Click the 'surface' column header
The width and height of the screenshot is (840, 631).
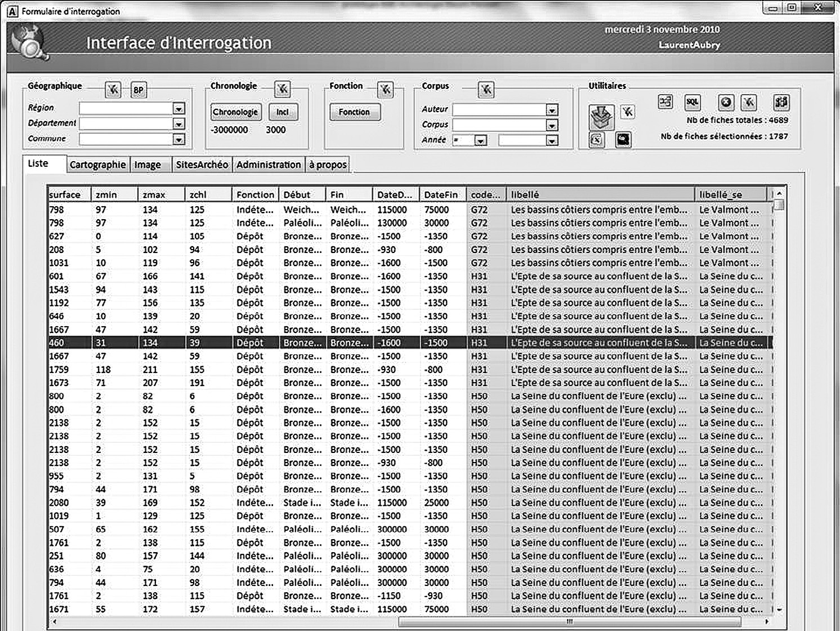pos(70,194)
